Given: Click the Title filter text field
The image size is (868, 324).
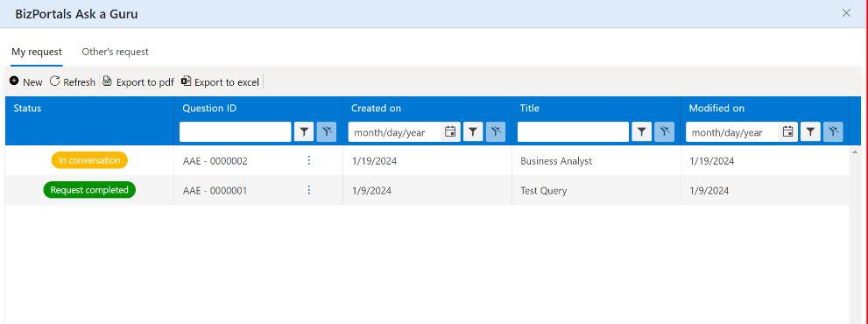Looking at the screenshot, I should (x=573, y=132).
